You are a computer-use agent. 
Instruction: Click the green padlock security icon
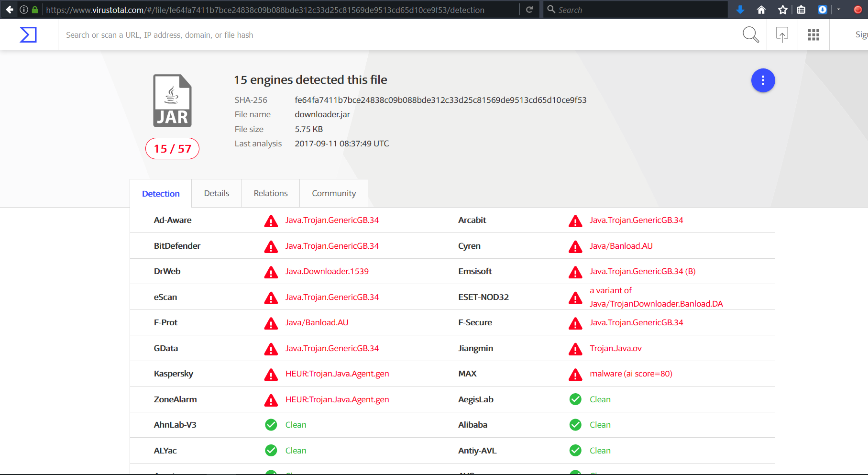point(35,10)
